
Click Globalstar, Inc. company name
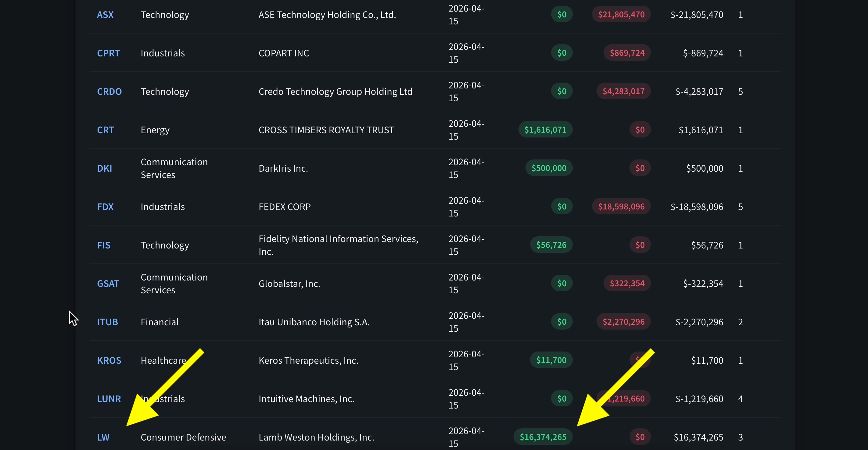coord(289,283)
